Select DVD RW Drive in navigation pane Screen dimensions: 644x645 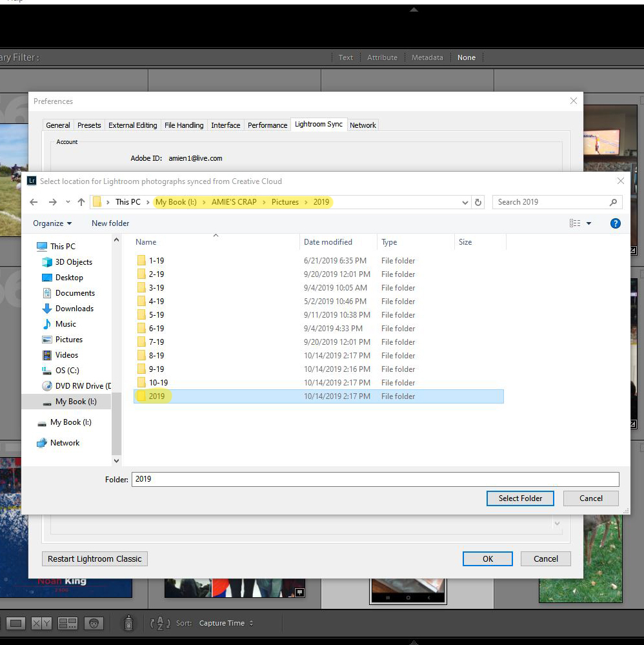77,386
